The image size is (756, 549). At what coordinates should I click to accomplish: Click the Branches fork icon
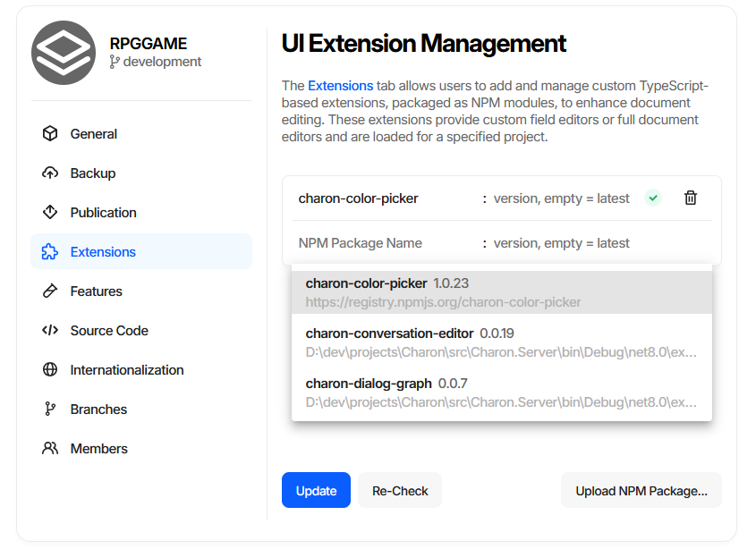point(50,409)
